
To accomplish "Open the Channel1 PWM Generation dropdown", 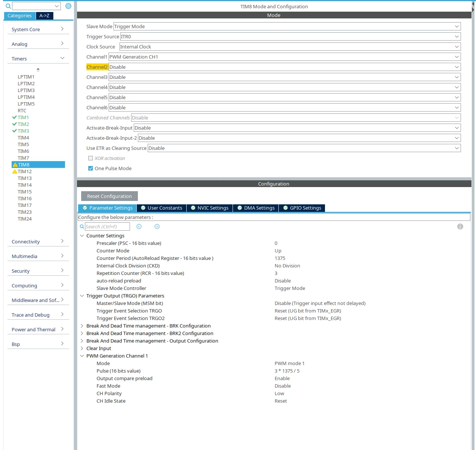I will 285,57.
